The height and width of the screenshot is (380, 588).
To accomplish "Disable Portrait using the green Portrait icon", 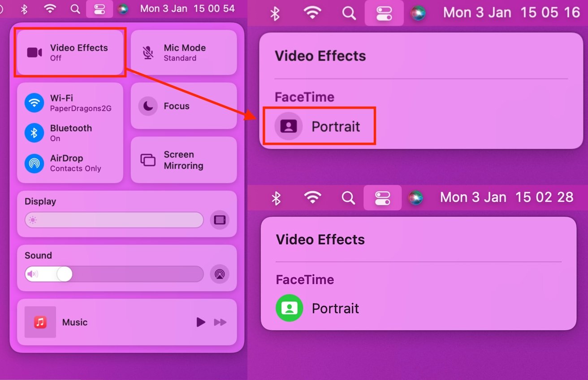I will click(290, 308).
